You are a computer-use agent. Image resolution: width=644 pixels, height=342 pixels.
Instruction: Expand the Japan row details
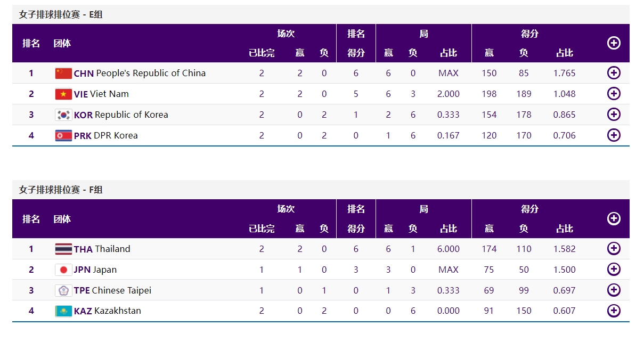pos(614,270)
